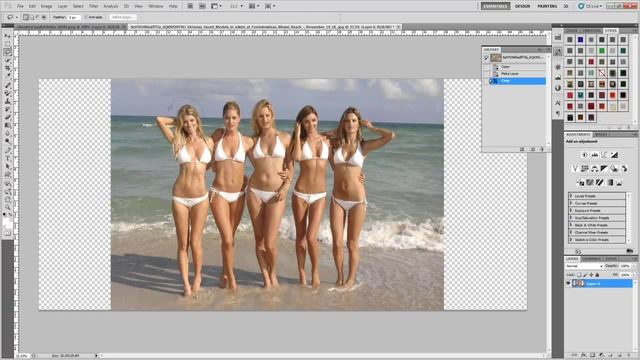
Task: Open the Lasso tool preset picker
Action: (x=13, y=17)
